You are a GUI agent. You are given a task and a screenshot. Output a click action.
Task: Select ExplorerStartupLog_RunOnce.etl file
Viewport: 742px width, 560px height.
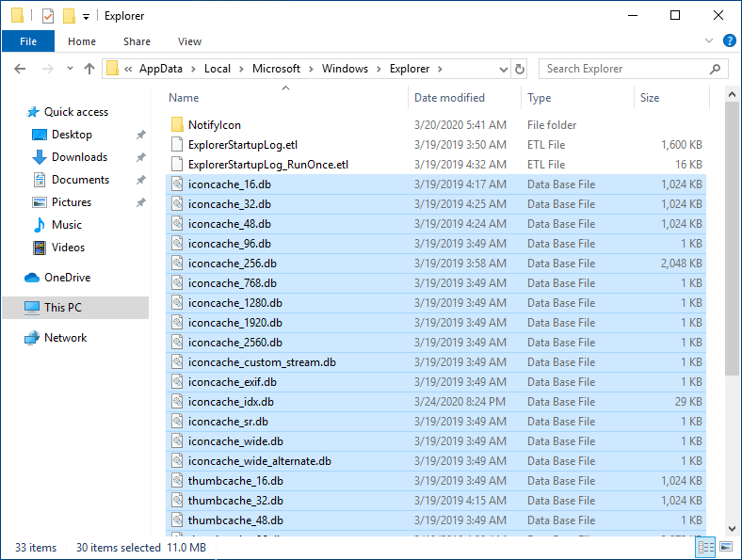(267, 165)
